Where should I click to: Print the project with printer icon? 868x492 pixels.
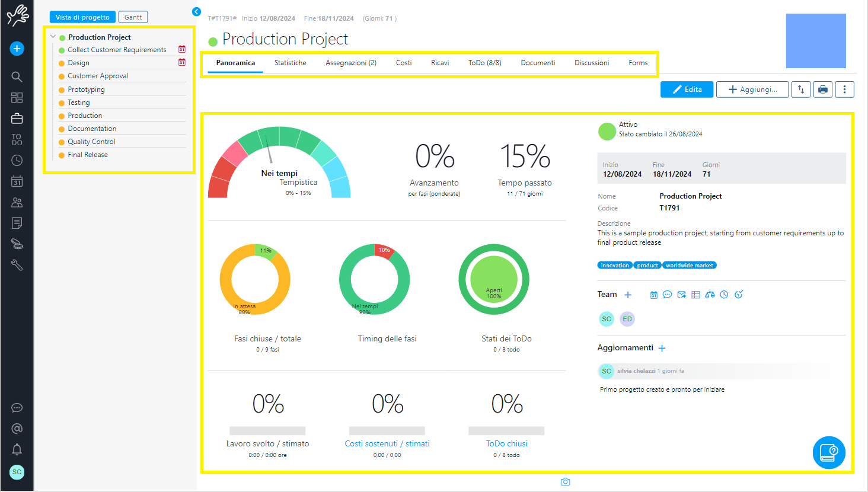[x=822, y=90]
